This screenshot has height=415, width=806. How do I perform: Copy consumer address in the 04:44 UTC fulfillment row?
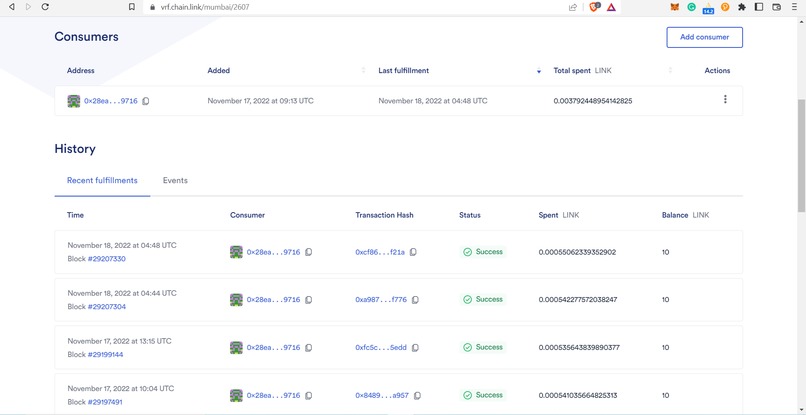coord(308,300)
